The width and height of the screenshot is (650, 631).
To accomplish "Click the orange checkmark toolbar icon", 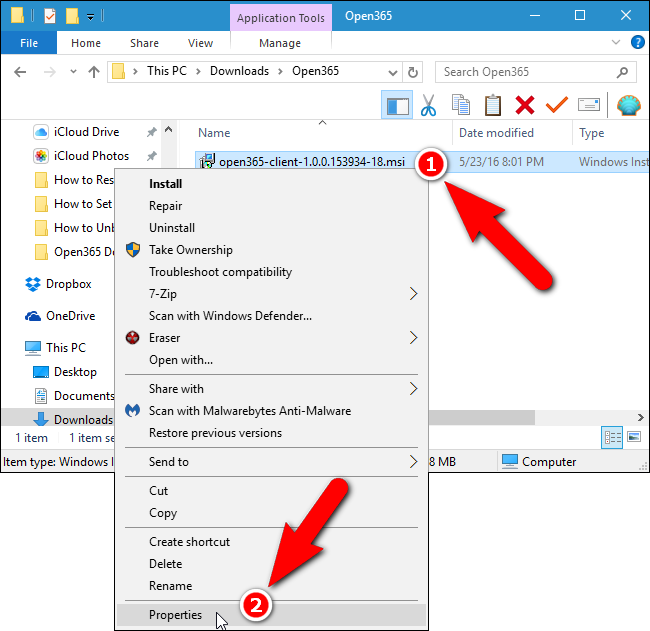I will pos(557,104).
